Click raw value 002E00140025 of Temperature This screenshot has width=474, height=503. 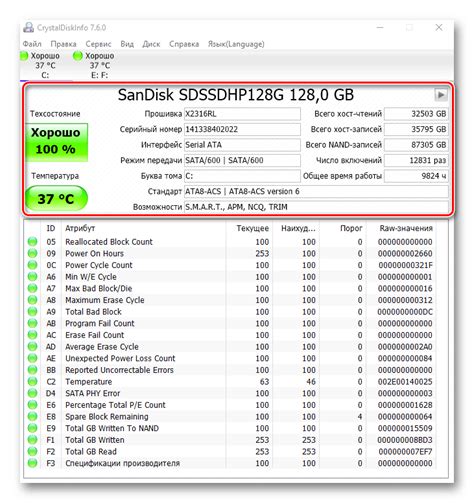click(x=405, y=382)
